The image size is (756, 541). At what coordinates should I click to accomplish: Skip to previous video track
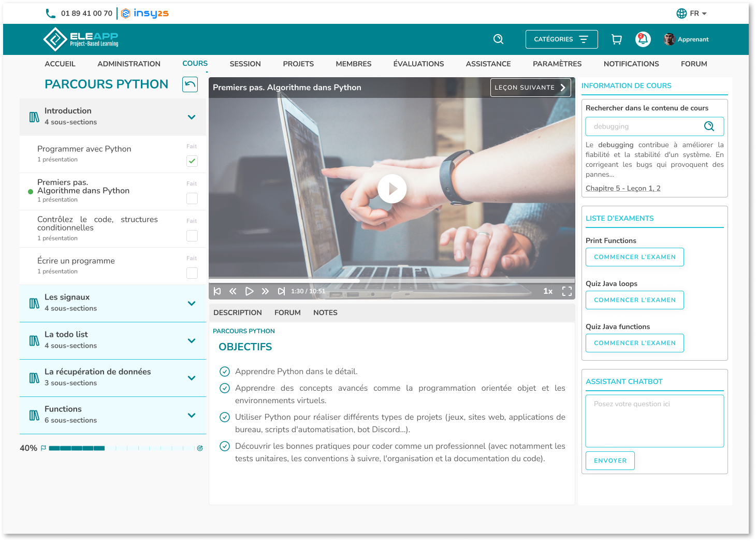tap(217, 291)
